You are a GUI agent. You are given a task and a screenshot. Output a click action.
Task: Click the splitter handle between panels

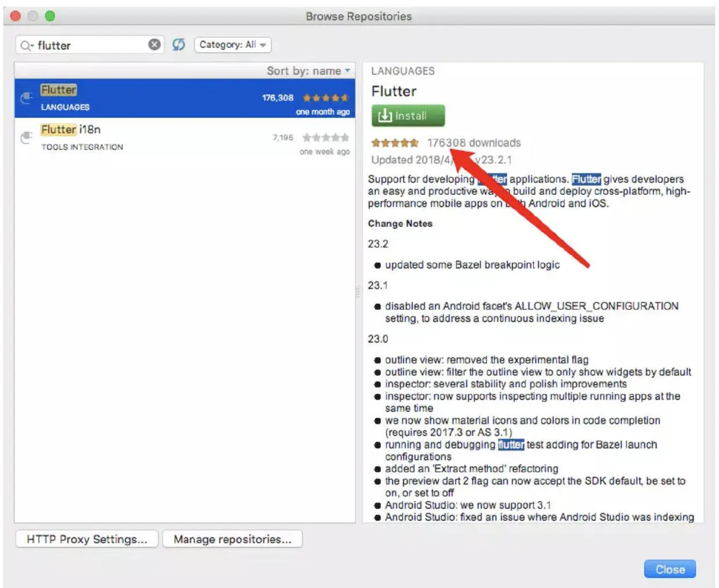(358, 291)
